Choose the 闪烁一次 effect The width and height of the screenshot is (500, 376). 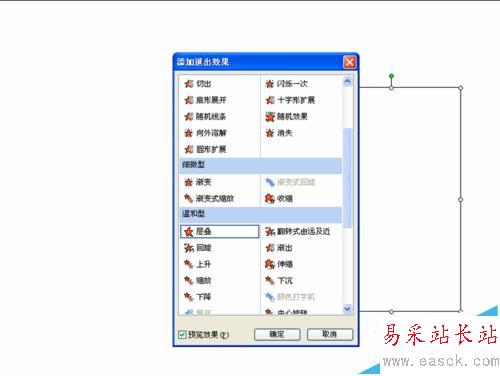point(286,84)
